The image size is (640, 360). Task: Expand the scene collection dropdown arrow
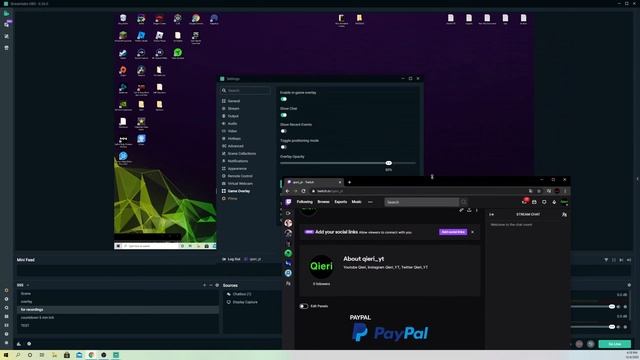[x=28, y=285]
